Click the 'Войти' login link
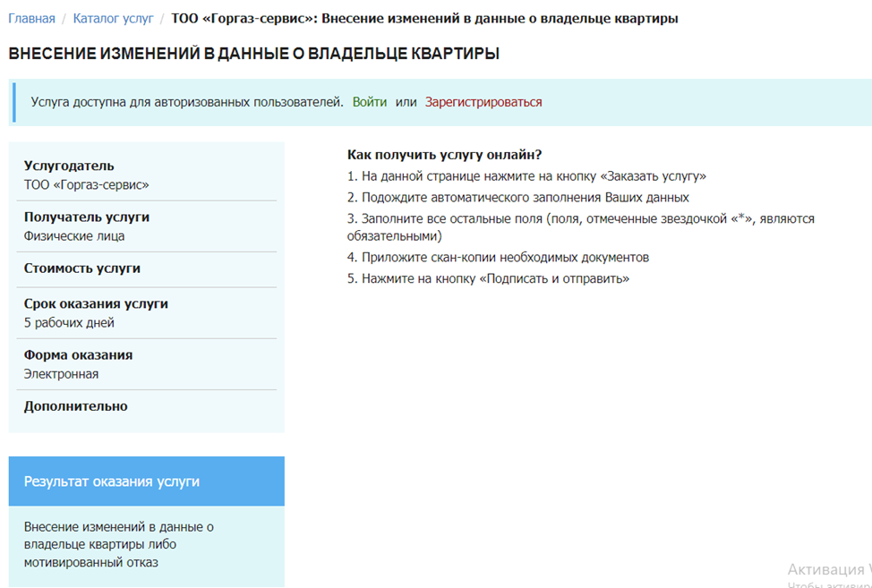The height and width of the screenshot is (588, 872). pyautogui.click(x=370, y=102)
